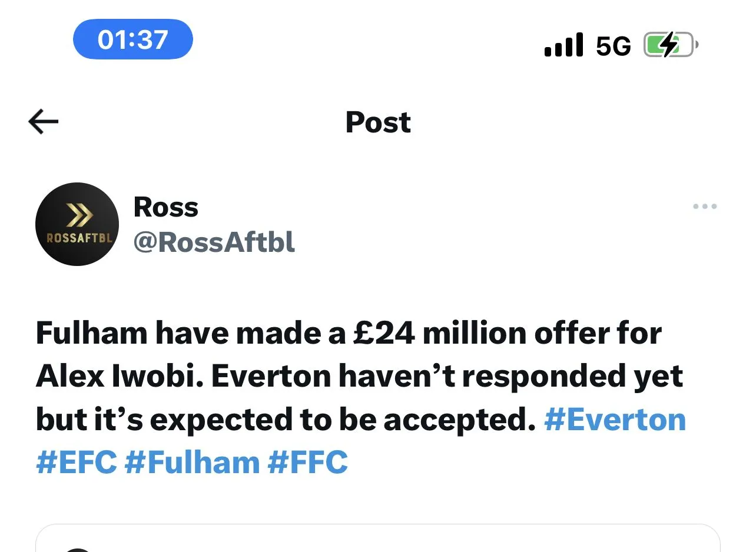The height and width of the screenshot is (552, 756).
Task: Tap the back arrow icon
Action: 43,122
